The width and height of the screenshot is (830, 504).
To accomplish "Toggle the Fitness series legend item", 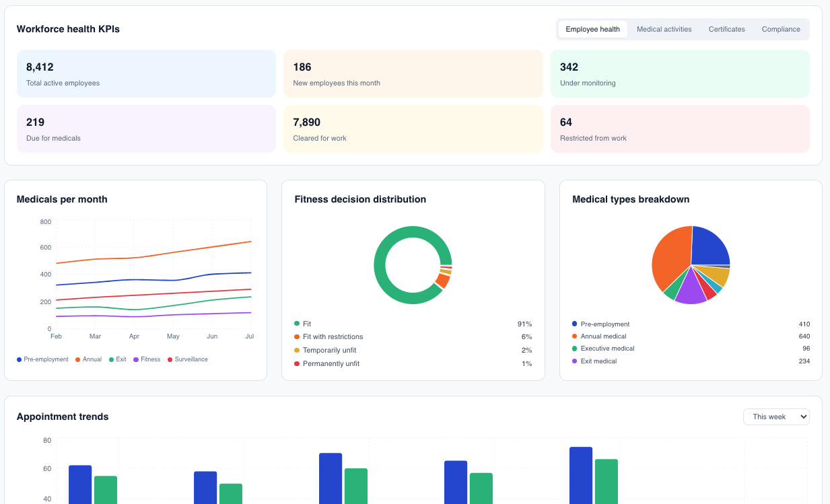I will pyautogui.click(x=147, y=359).
